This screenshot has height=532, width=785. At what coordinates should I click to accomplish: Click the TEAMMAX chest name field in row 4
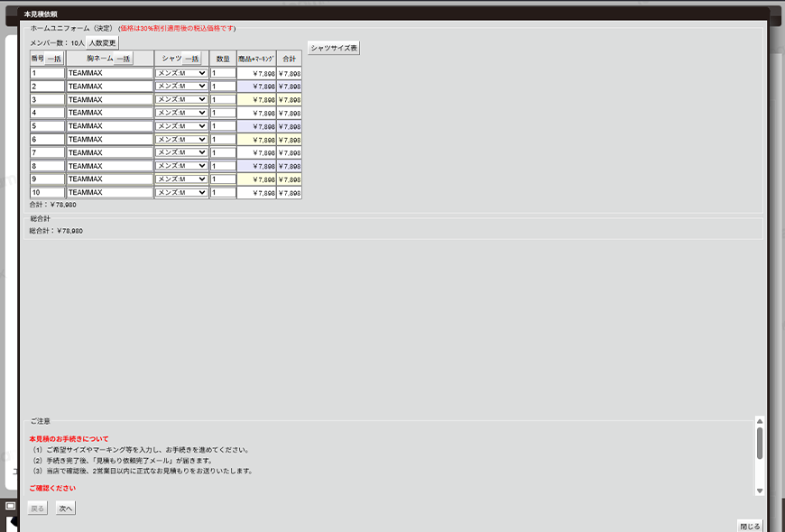110,113
